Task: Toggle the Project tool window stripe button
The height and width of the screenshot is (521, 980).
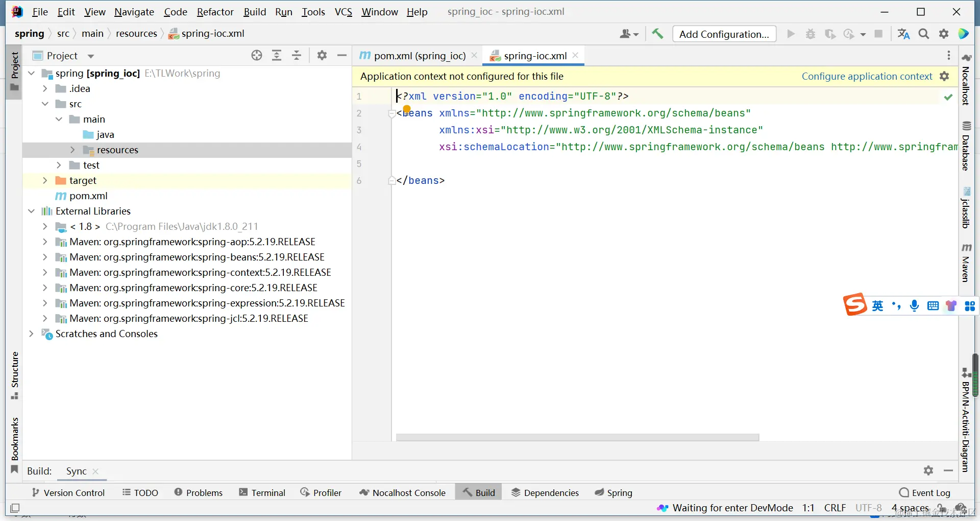Action: pos(15,72)
